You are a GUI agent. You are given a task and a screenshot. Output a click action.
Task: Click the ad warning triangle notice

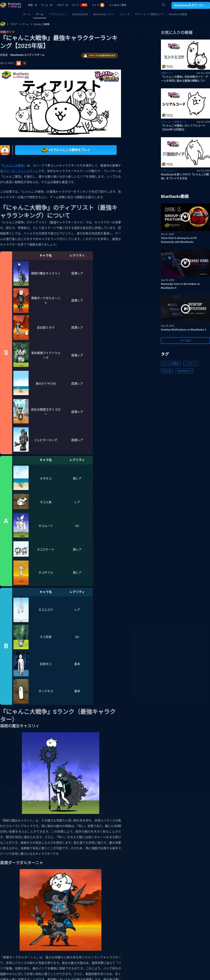click(x=99, y=56)
